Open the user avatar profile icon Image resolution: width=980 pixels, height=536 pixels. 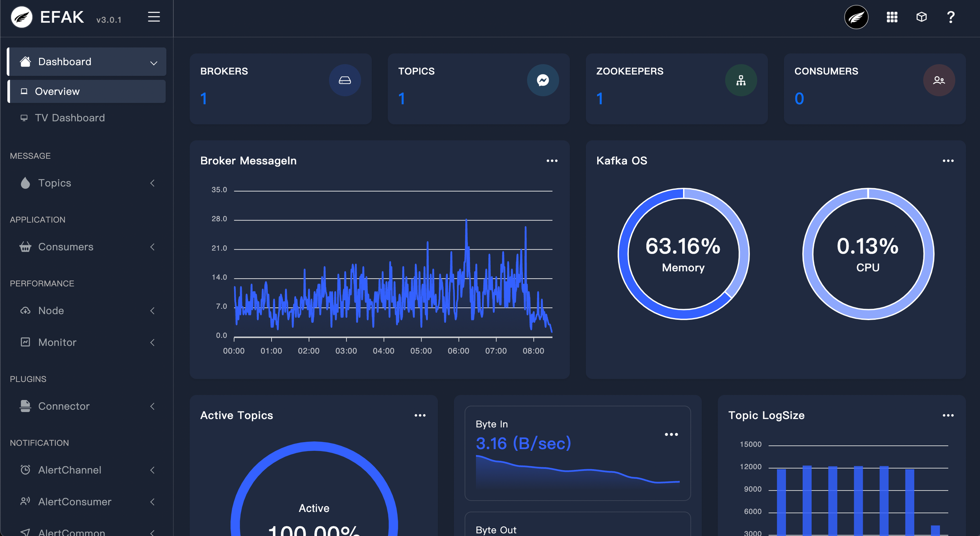click(x=856, y=17)
